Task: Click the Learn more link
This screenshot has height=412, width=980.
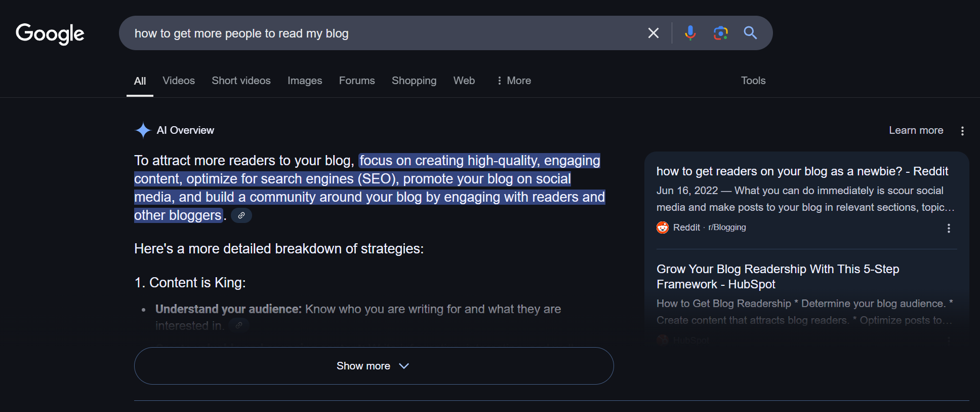Action: click(x=916, y=130)
